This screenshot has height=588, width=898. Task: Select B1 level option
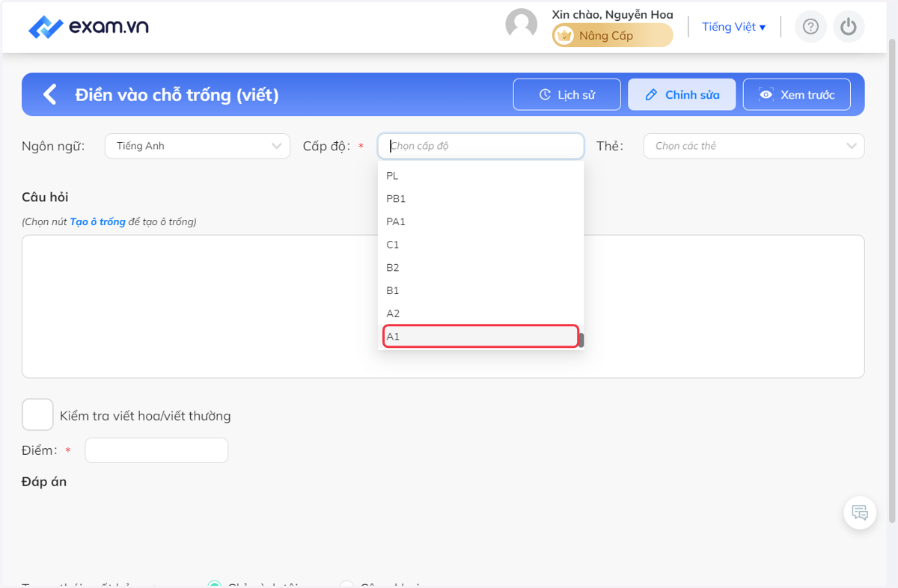pyautogui.click(x=480, y=290)
